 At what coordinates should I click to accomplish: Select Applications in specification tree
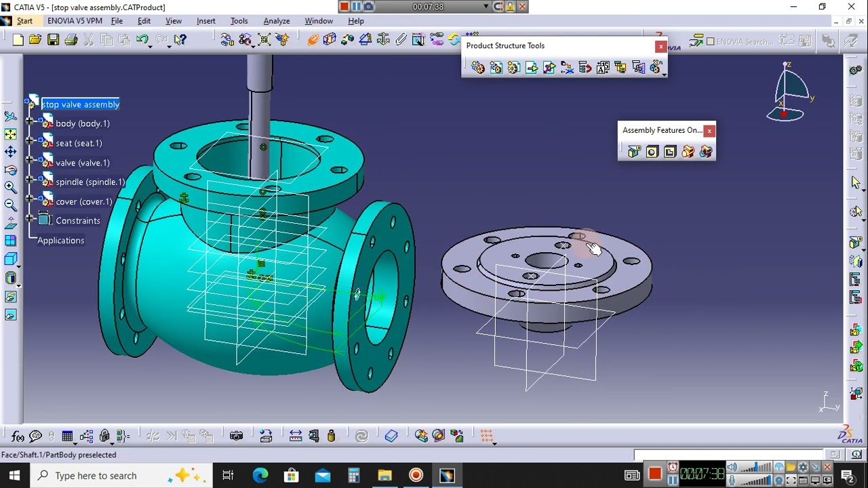pyautogui.click(x=61, y=241)
